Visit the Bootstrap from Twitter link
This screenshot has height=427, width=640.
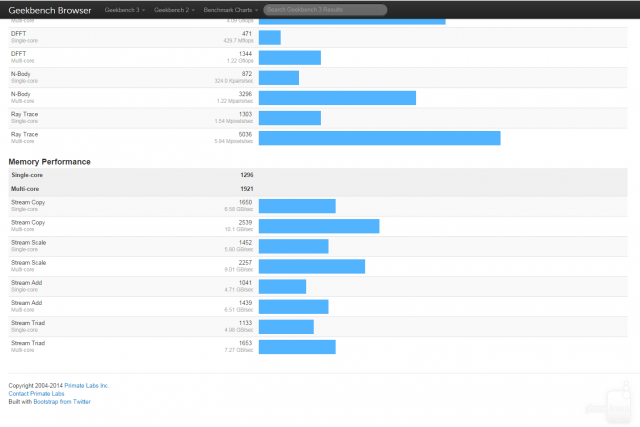point(62,402)
